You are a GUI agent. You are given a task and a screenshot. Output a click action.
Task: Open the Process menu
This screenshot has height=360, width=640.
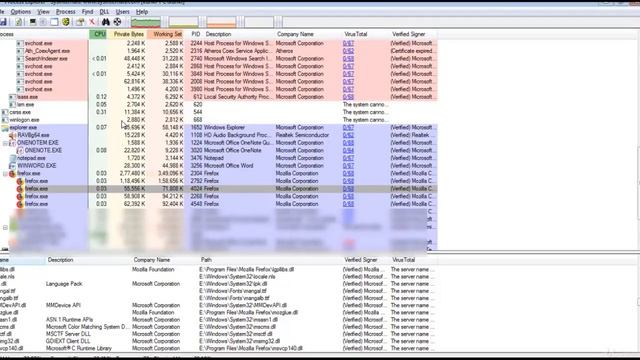(65, 12)
